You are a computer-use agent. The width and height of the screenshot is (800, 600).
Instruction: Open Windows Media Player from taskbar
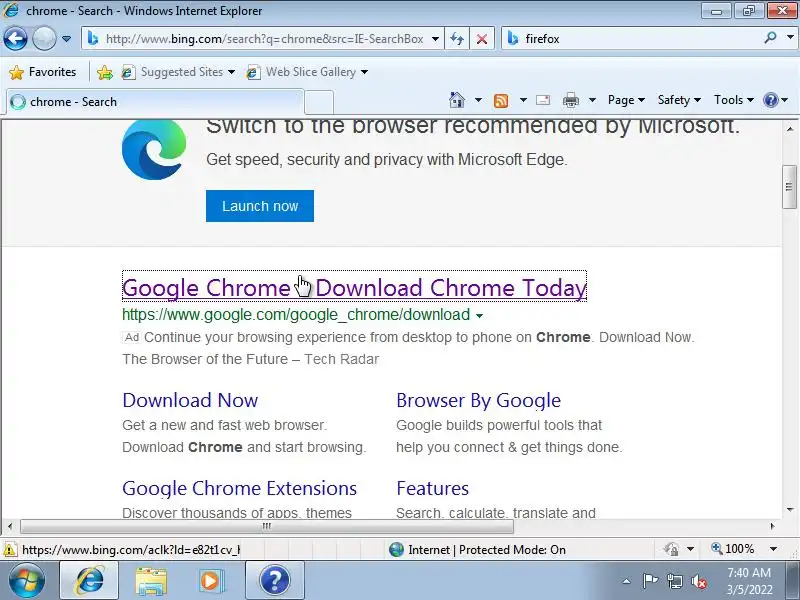[210, 581]
